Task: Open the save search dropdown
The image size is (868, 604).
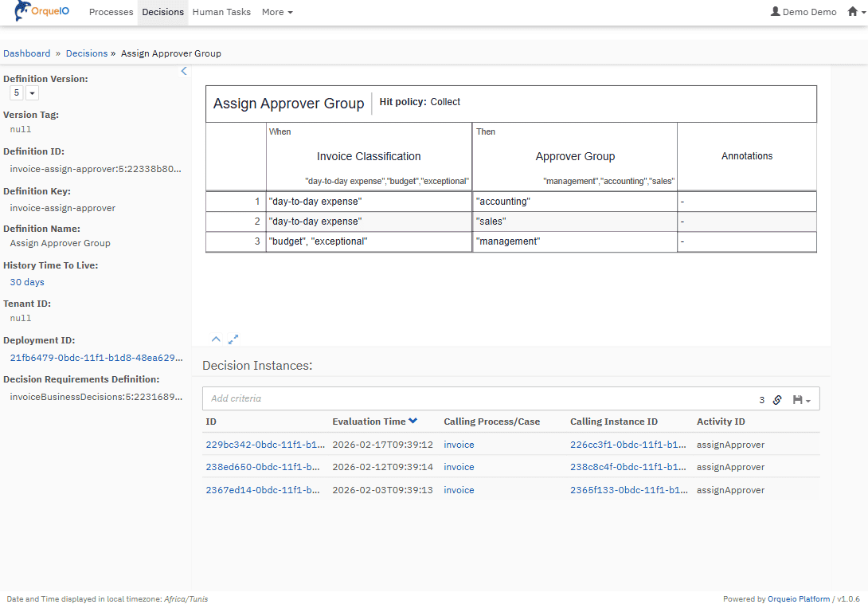Action: 801,399
